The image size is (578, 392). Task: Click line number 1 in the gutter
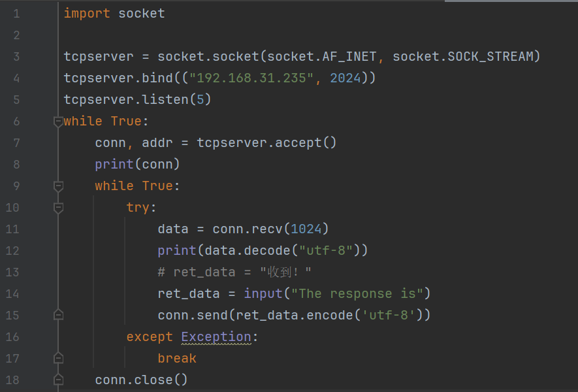(16, 14)
